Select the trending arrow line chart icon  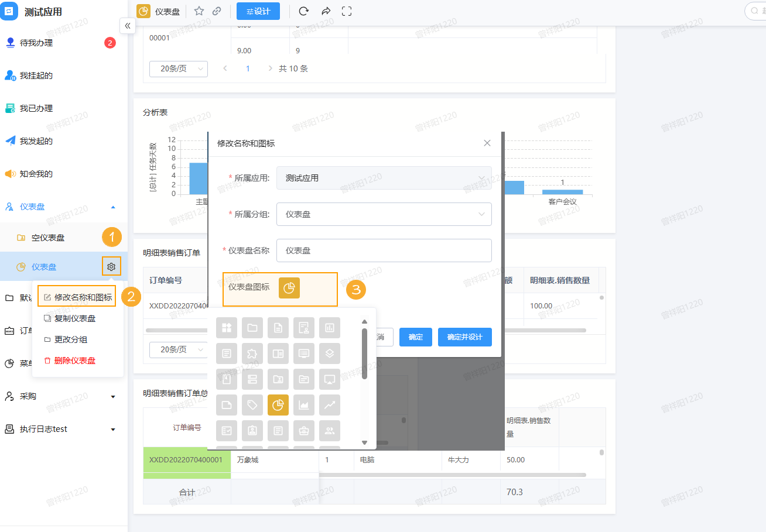point(330,405)
